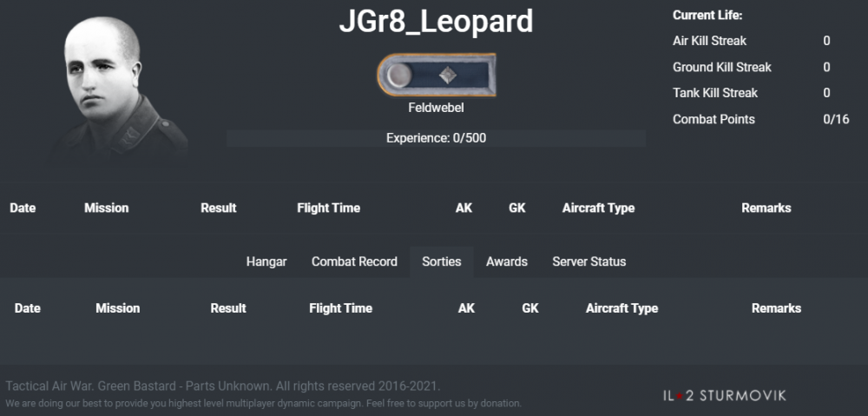
Task: Open the Hangar tab
Action: pyautogui.click(x=266, y=261)
